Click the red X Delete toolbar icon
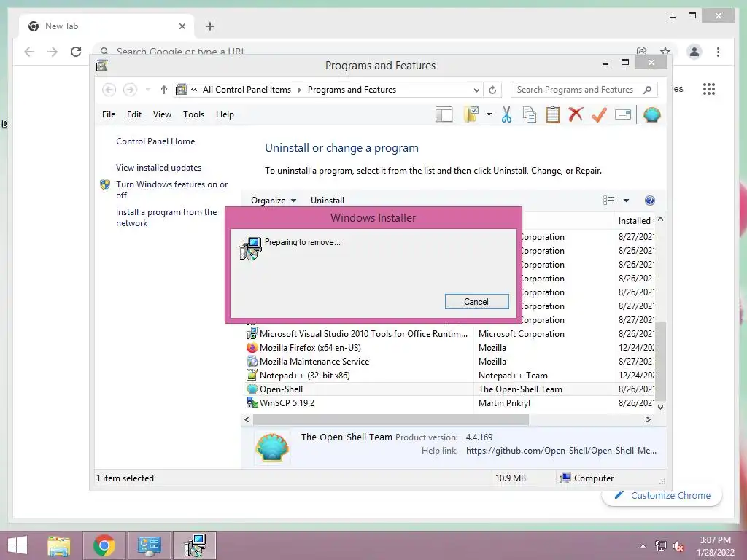Image resolution: width=747 pixels, height=560 pixels. coord(576,114)
